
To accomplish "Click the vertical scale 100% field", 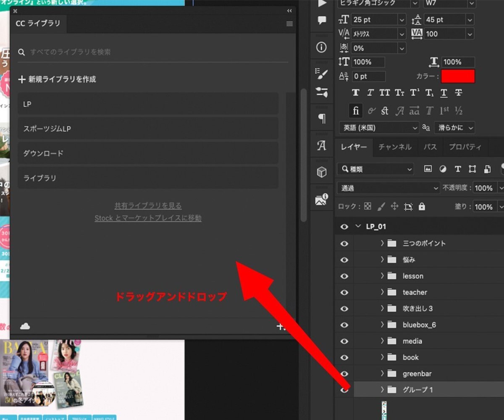I will coord(368,62).
